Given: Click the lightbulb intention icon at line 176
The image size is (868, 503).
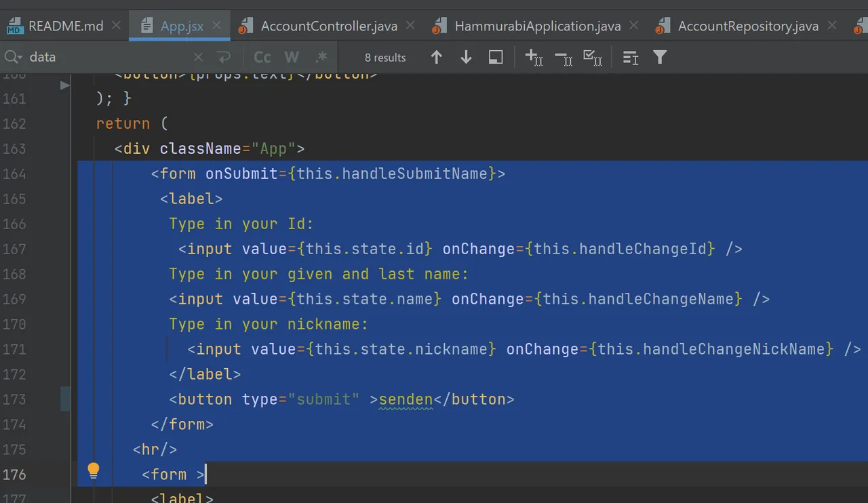Looking at the screenshot, I should click(x=94, y=470).
